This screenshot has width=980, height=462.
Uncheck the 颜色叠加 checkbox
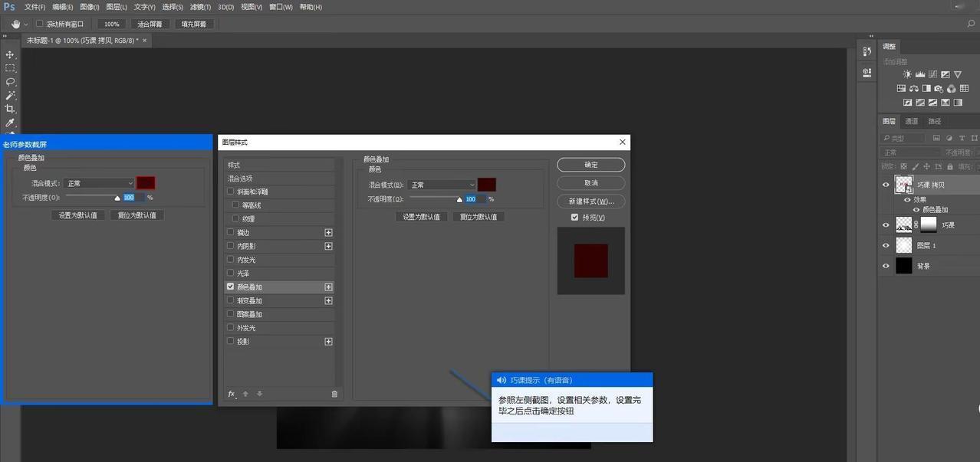pos(231,287)
